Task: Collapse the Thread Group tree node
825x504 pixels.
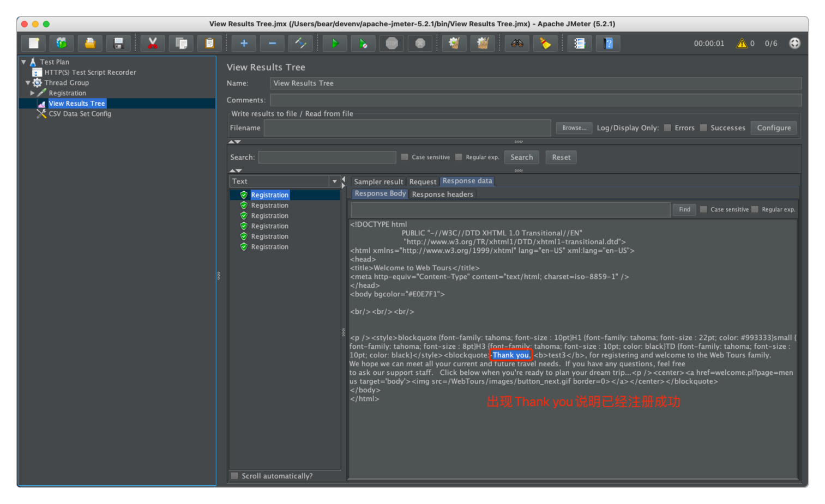Action: (x=28, y=83)
